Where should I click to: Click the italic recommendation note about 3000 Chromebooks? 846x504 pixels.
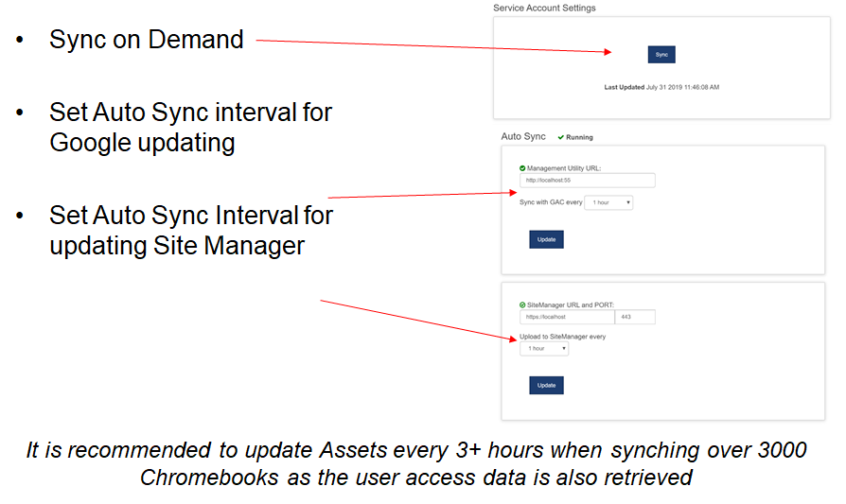(x=416, y=463)
